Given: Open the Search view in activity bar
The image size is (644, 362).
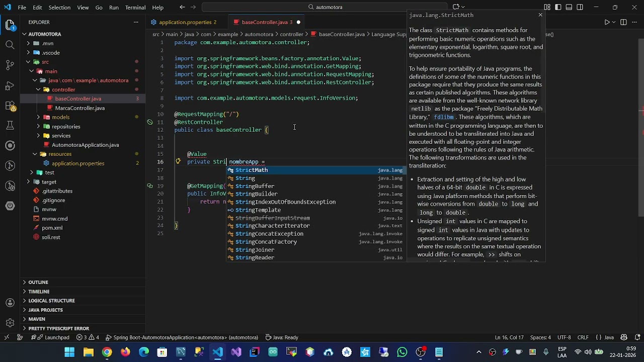Looking at the screenshot, I should point(10,45).
